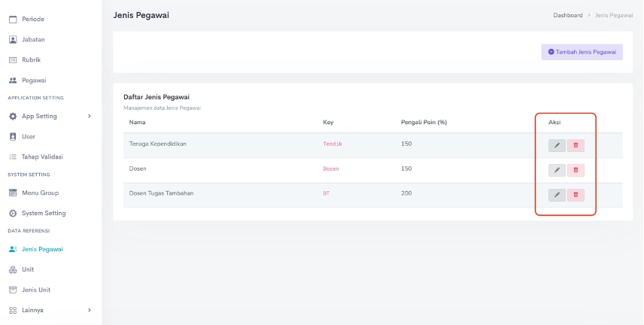Click the edit pencil for Dosen Tugas Tambahan
Viewport: 644px width, 325px height.
[x=557, y=195]
